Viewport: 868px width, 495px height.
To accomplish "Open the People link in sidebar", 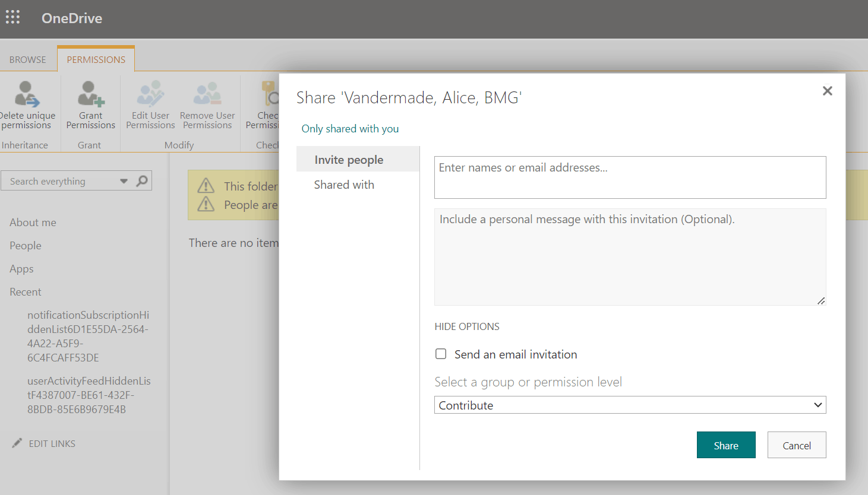I will 25,245.
